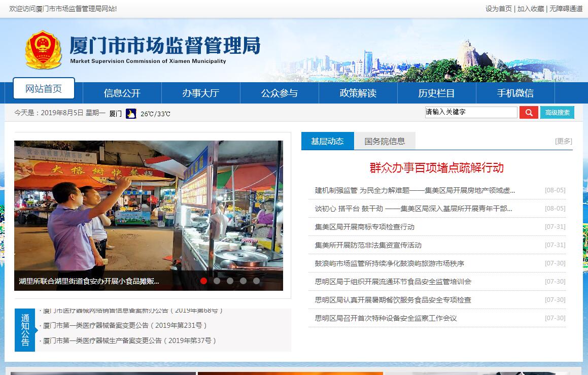Click the 高级搜索 button
The height and width of the screenshot is (375, 588).
tap(557, 112)
